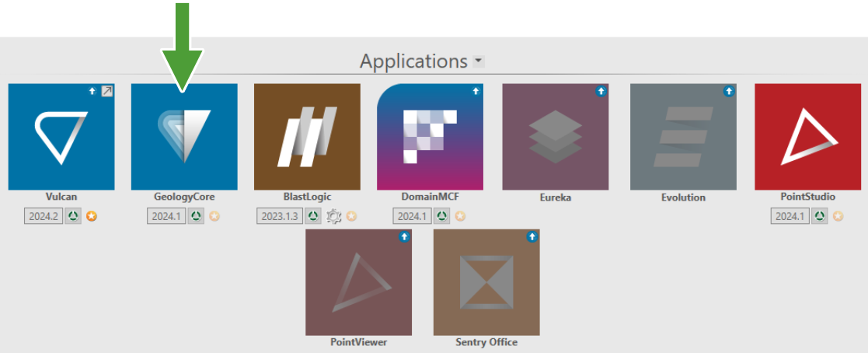Select the Eureka application tile
The image size is (868, 353).
[x=556, y=137]
